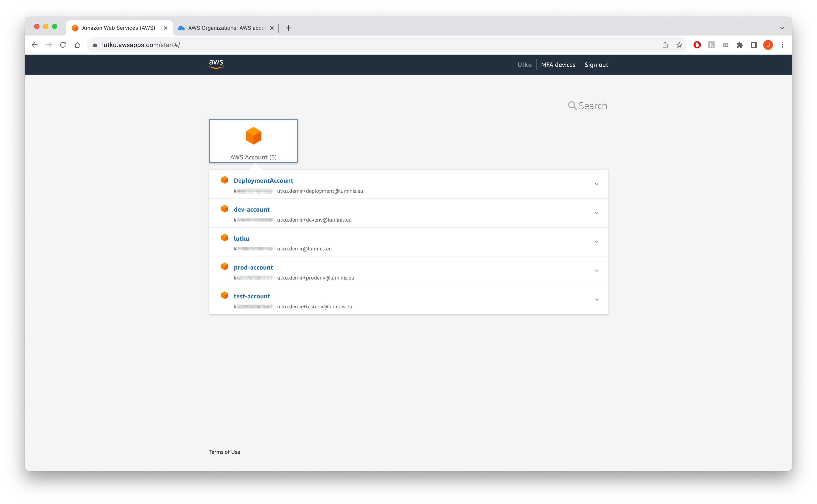The height and width of the screenshot is (504, 817).
Task: Open the lutku account link
Action: tap(241, 238)
